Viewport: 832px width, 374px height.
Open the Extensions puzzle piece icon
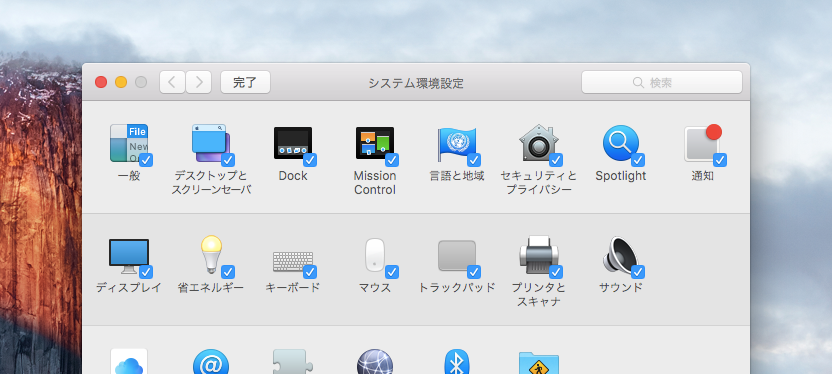[x=292, y=361]
